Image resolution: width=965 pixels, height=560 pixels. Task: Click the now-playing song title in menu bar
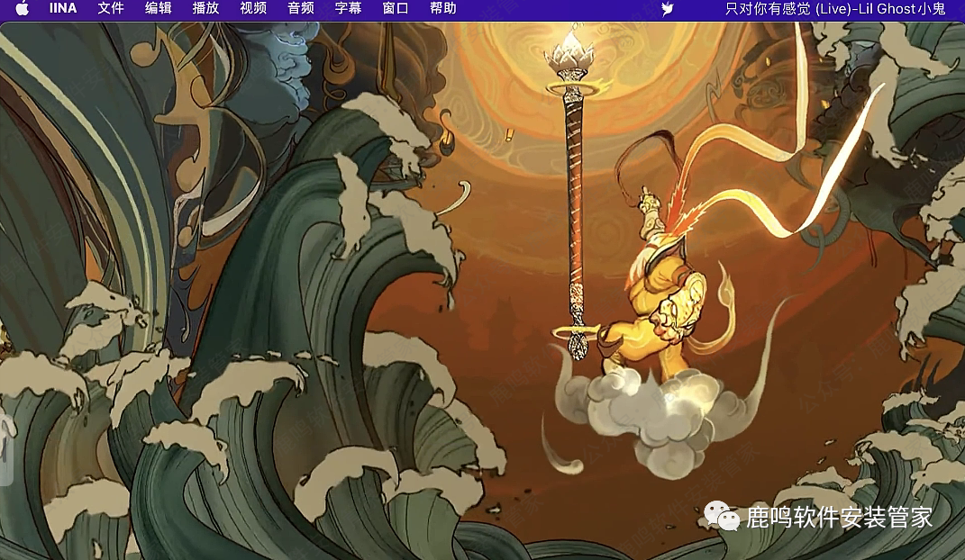(834, 9)
